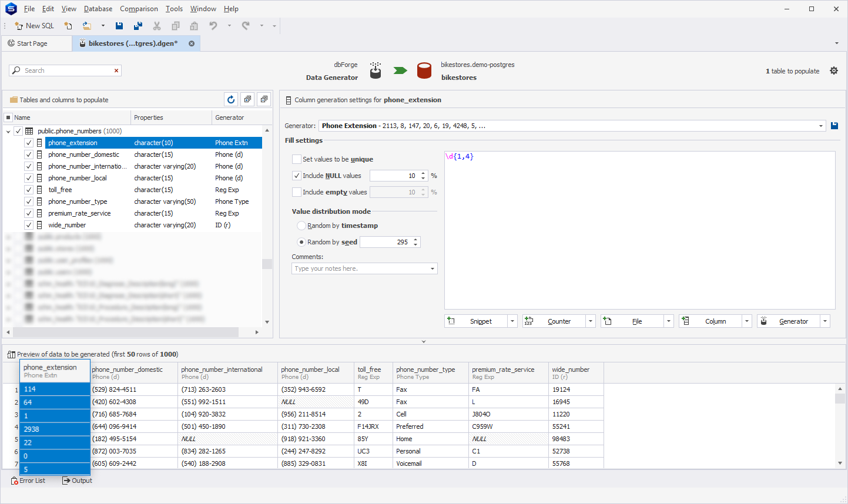Clear the search box with red X

[116, 70]
